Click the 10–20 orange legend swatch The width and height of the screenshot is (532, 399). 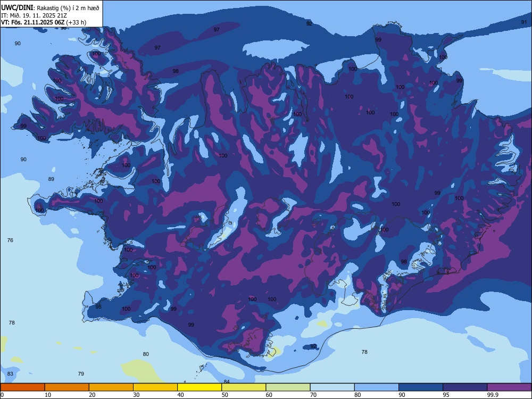click(x=67, y=387)
